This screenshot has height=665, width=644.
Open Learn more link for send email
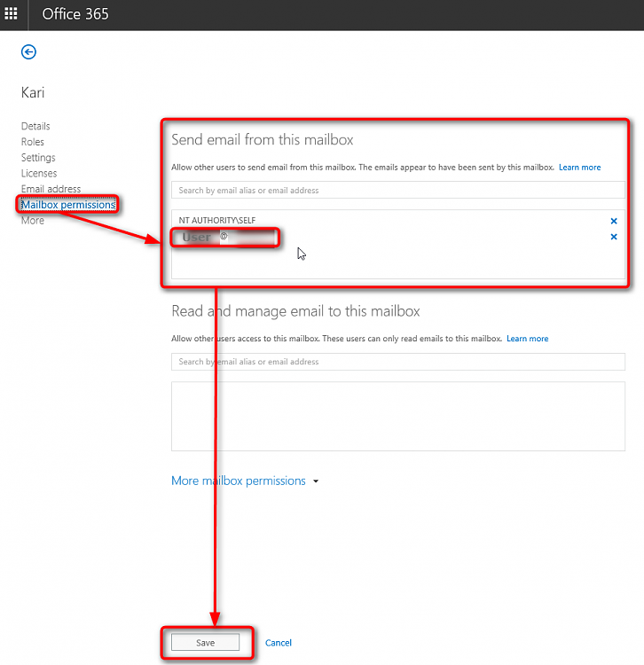pyautogui.click(x=579, y=167)
